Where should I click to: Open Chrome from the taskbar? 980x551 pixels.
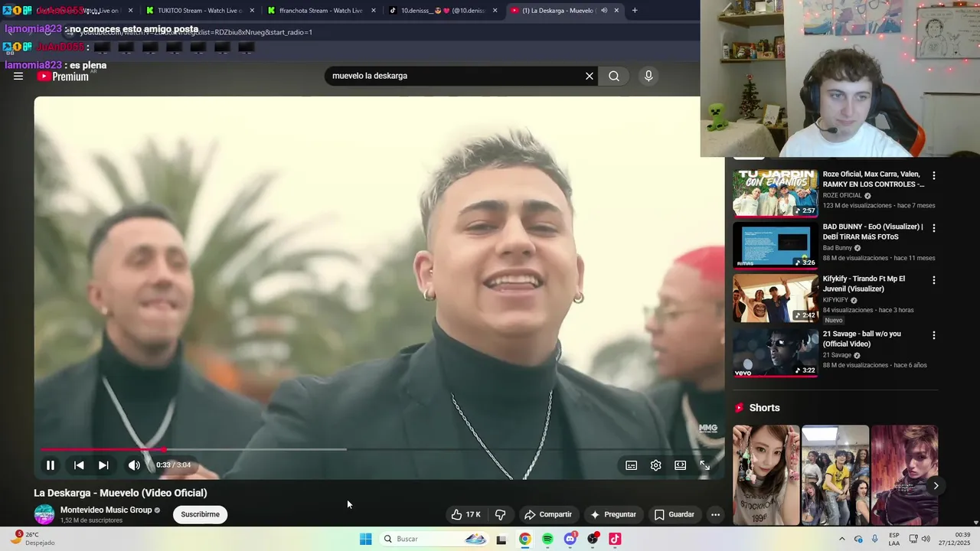click(524, 539)
